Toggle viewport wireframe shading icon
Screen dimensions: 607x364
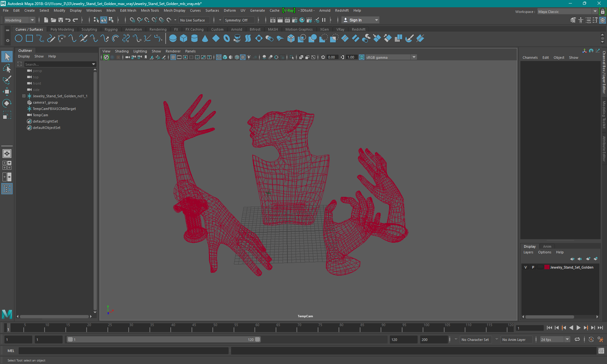point(219,57)
